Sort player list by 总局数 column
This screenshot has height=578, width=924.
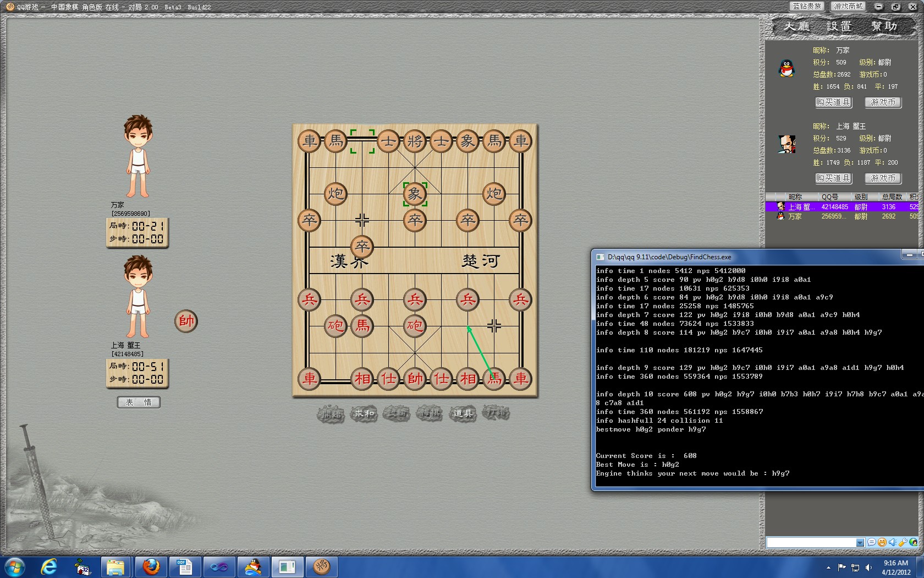click(892, 197)
